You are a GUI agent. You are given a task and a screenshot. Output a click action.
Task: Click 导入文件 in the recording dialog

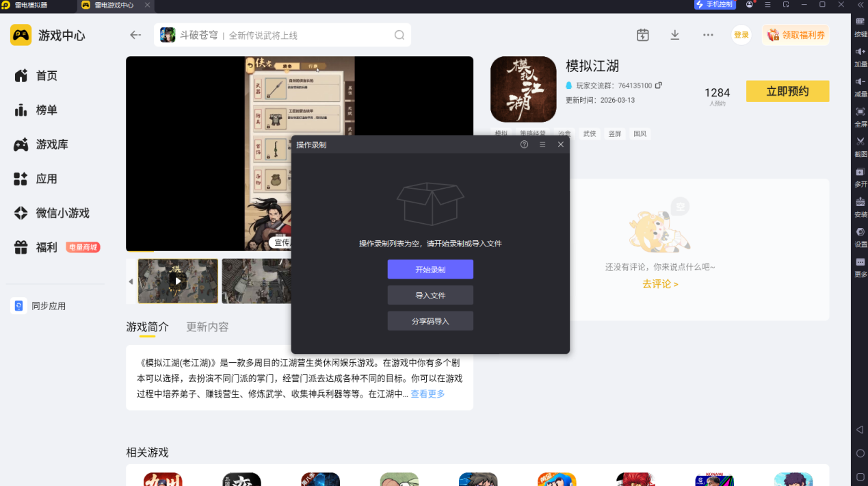(x=430, y=295)
